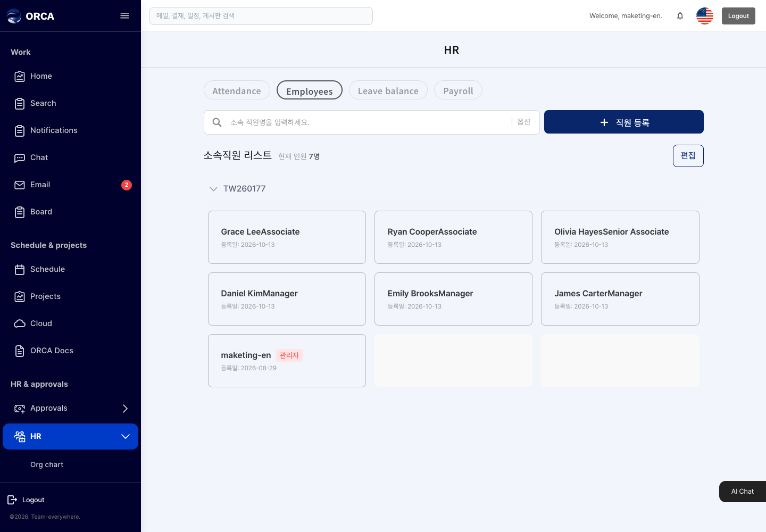Expand the Approvals submenu chevron
Screen dimensions: 766x532
125,408
